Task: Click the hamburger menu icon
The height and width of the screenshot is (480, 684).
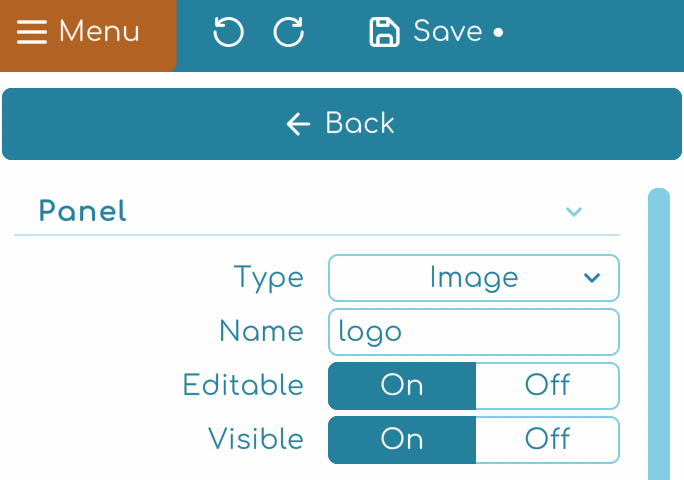Action: (32, 32)
